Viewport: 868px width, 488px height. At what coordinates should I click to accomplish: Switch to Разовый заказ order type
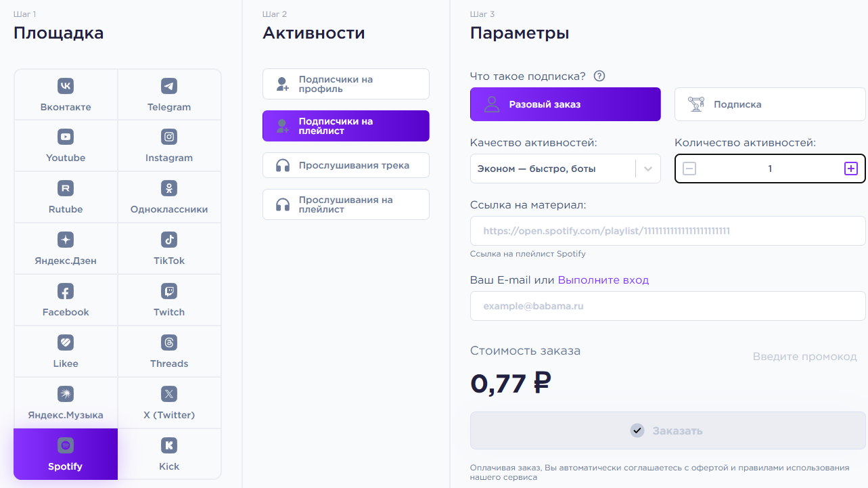coord(566,104)
